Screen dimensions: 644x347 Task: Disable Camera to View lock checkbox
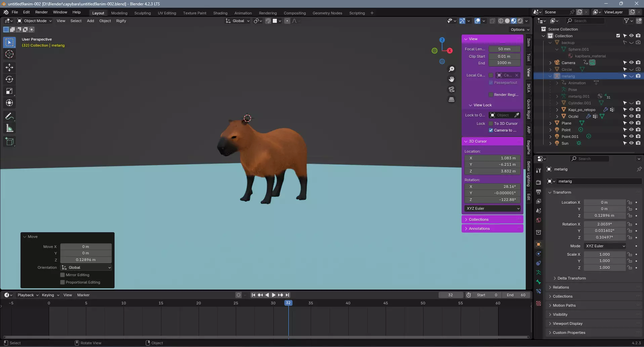point(491,130)
